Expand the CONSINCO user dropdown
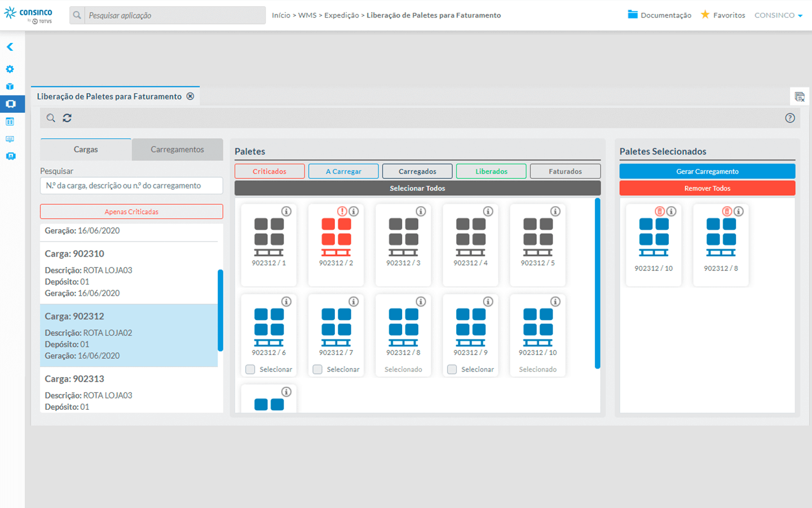The height and width of the screenshot is (508, 812). (778, 15)
